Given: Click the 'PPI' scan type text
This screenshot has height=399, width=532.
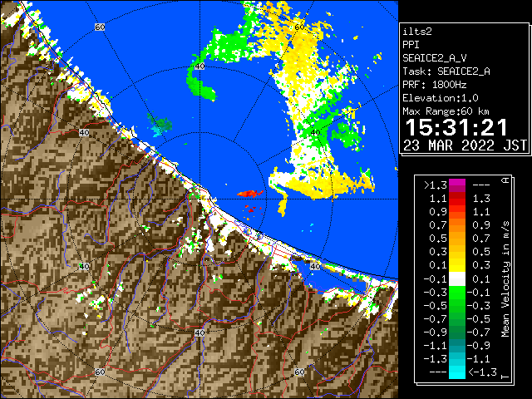Looking at the screenshot, I should (411, 45).
